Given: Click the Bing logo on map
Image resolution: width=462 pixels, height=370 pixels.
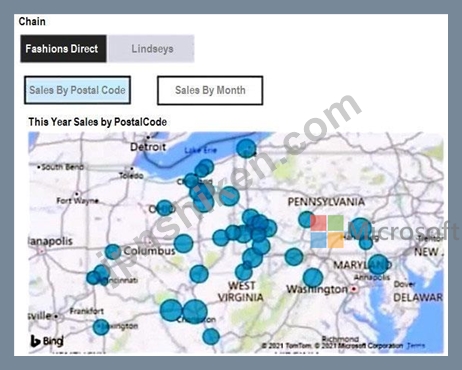Looking at the screenshot, I should (x=47, y=341).
